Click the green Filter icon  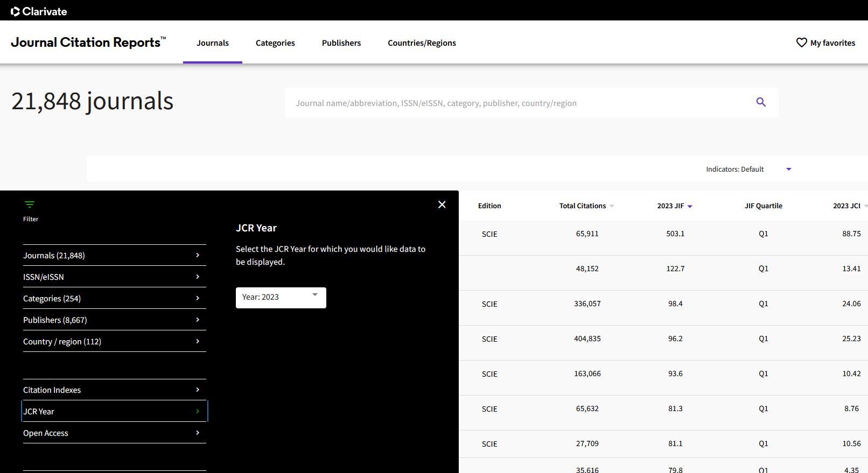click(x=30, y=204)
